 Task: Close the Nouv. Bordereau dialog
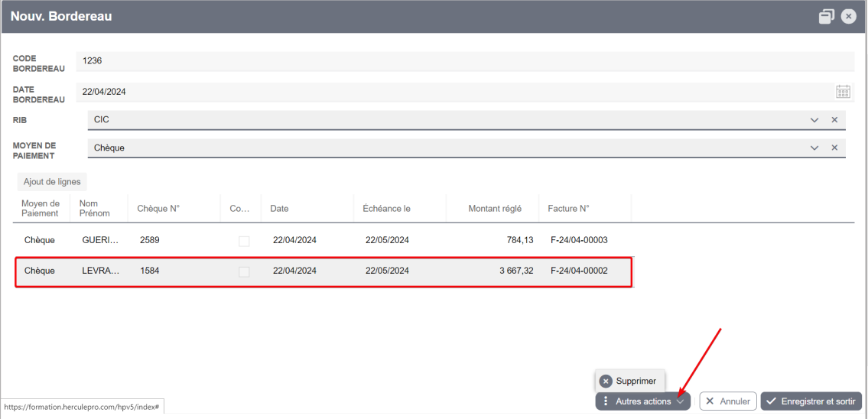click(x=849, y=17)
